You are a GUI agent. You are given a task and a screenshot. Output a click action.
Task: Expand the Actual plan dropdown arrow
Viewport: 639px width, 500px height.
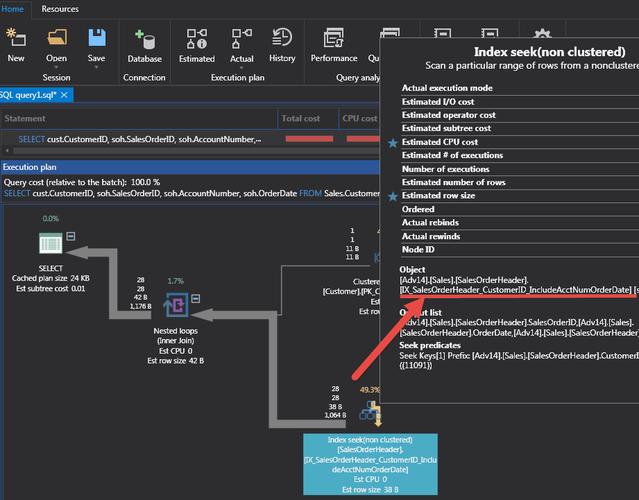[x=242, y=68]
